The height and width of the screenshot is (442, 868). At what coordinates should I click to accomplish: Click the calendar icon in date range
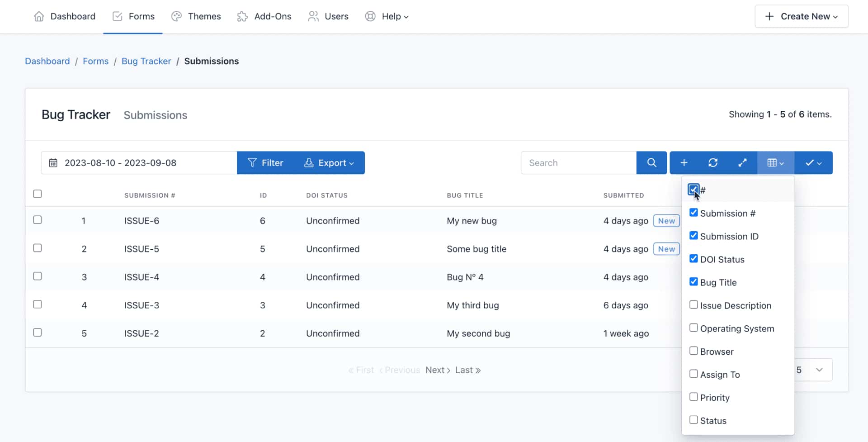tap(53, 163)
